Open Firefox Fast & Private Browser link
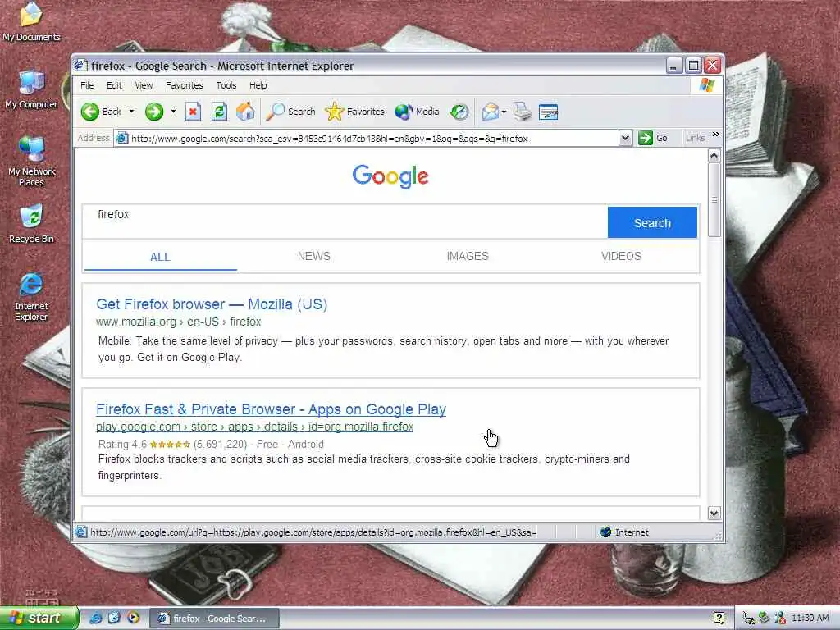 pos(271,409)
